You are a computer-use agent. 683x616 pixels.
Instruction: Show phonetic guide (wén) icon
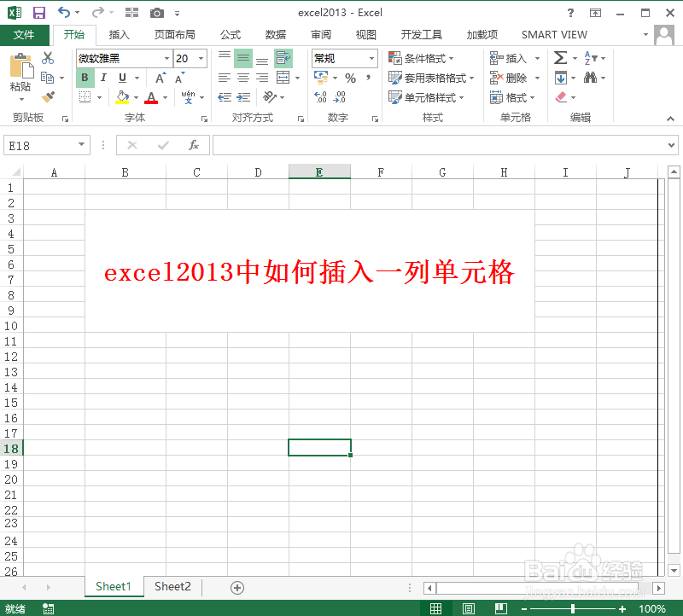(188, 96)
